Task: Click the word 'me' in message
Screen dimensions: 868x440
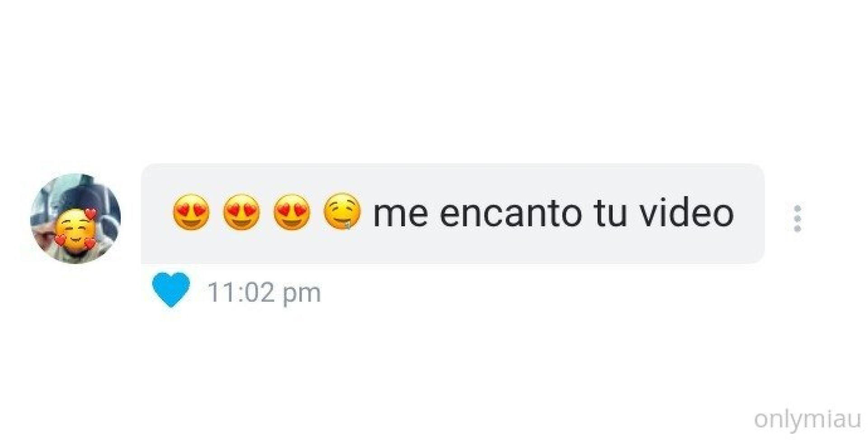Action: click(x=401, y=214)
